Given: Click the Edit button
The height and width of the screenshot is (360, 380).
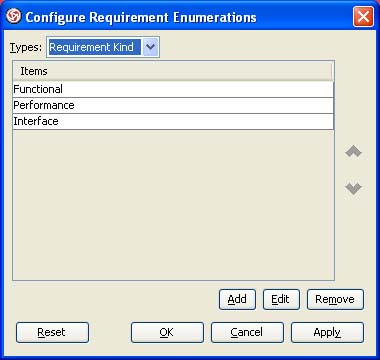Looking at the screenshot, I should point(281,299).
